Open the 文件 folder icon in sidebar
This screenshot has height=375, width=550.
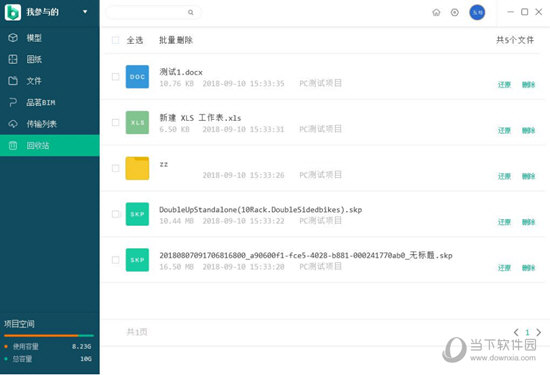[13, 81]
